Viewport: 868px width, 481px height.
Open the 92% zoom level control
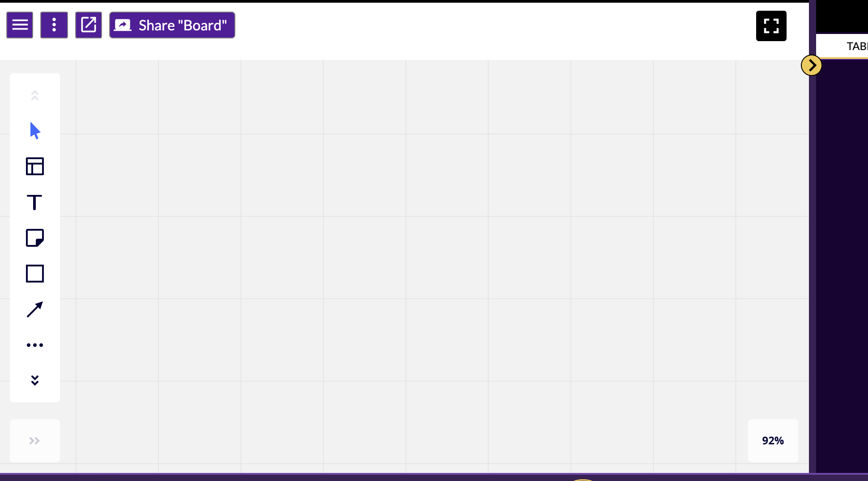(773, 441)
